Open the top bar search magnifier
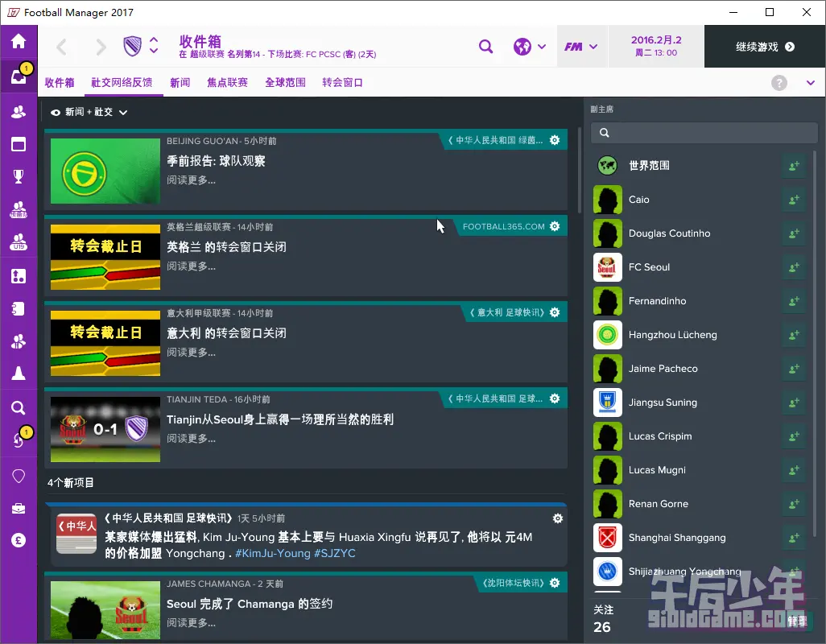The height and width of the screenshot is (644, 826). pyautogui.click(x=485, y=47)
